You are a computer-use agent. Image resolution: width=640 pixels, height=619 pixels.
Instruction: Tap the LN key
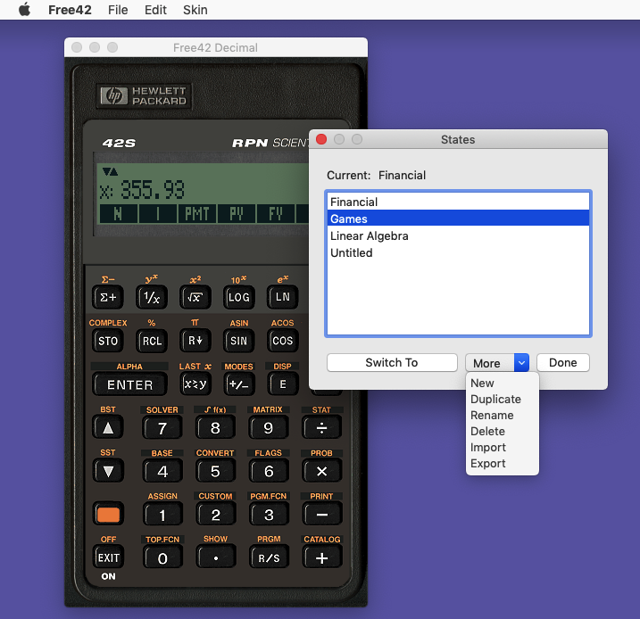(282, 297)
